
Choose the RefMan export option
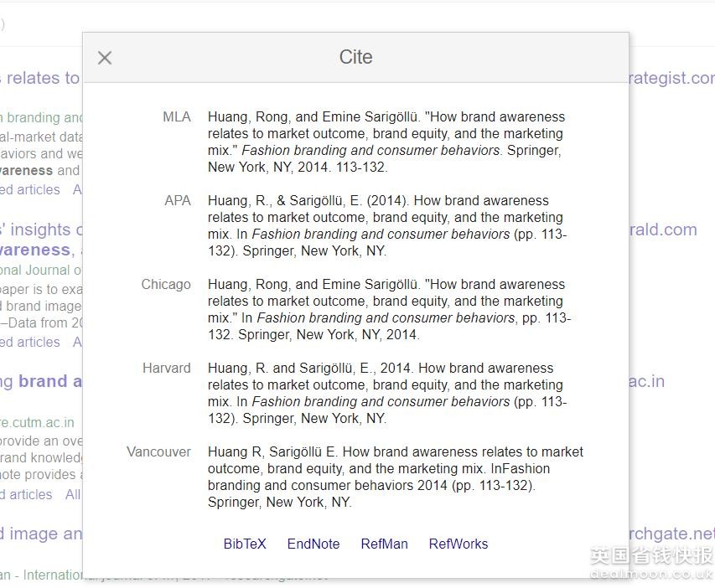point(384,544)
